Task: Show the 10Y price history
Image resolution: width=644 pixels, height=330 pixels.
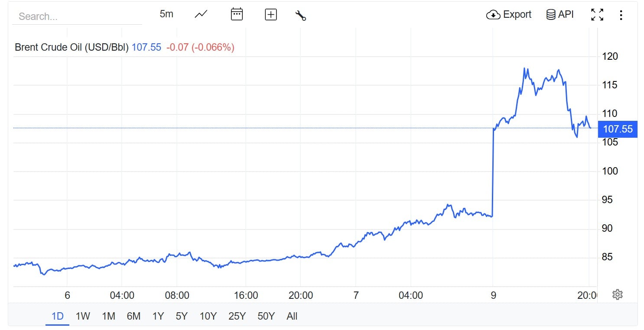Action: pos(208,316)
